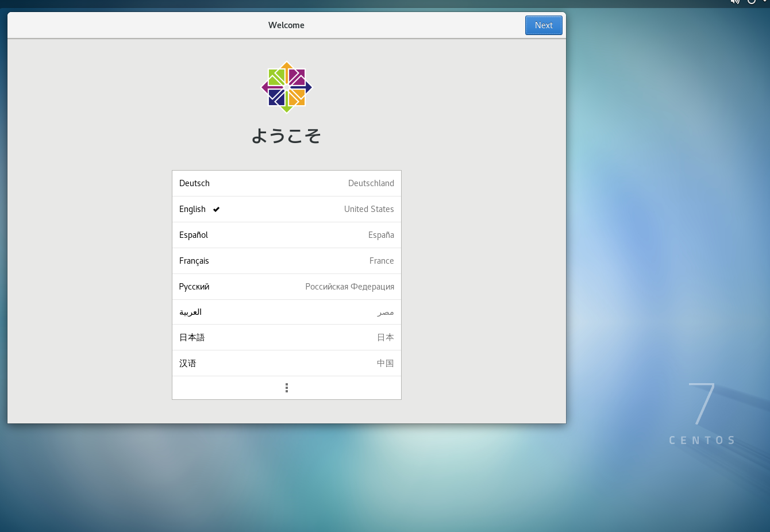Click the power icon in top bar
The image size is (770, 532).
click(x=751, y=2)
